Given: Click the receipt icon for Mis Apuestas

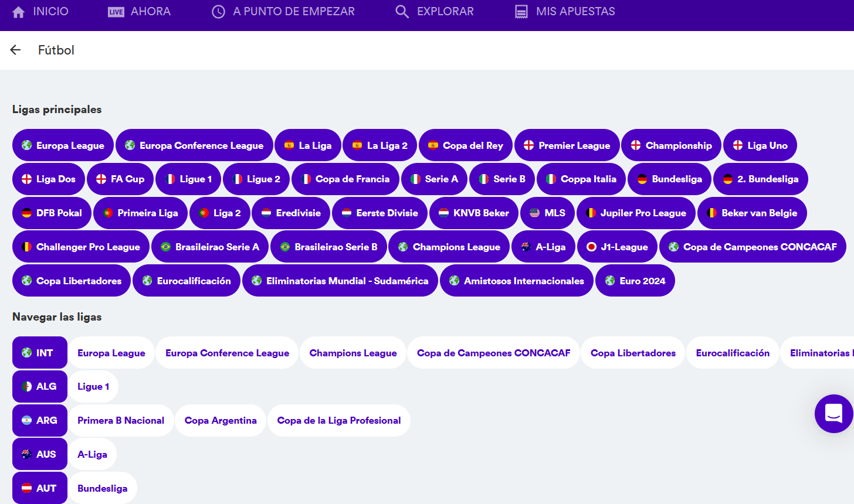Looking at the screenshot, I should 521,12.
